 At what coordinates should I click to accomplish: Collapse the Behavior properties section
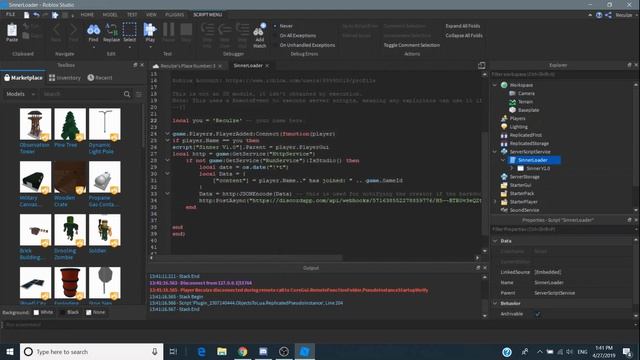(495, 304)
